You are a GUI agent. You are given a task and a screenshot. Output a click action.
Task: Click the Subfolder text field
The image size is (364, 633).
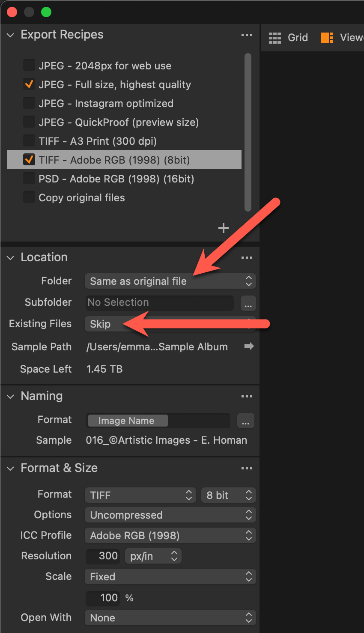[159, 302]
